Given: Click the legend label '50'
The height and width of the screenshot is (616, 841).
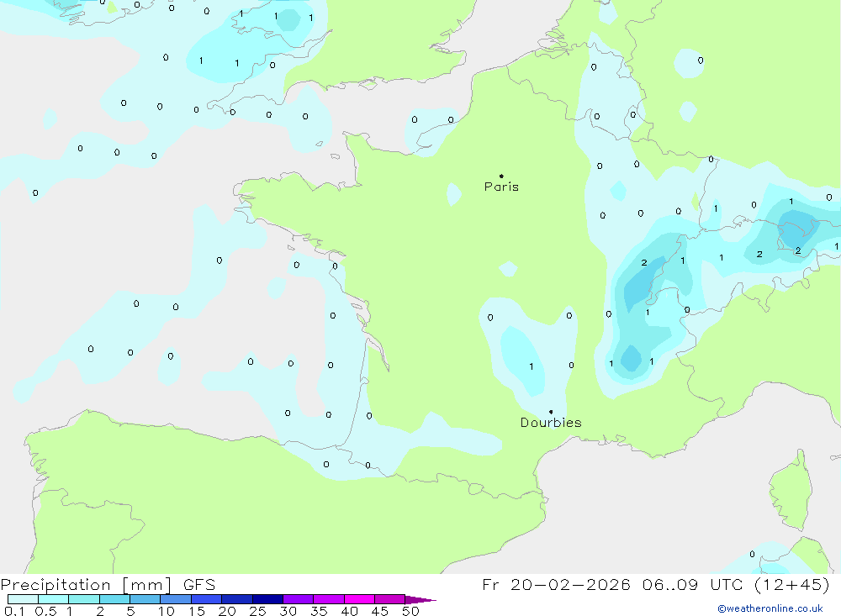Looking at the screenshot, I should point(410,611).
